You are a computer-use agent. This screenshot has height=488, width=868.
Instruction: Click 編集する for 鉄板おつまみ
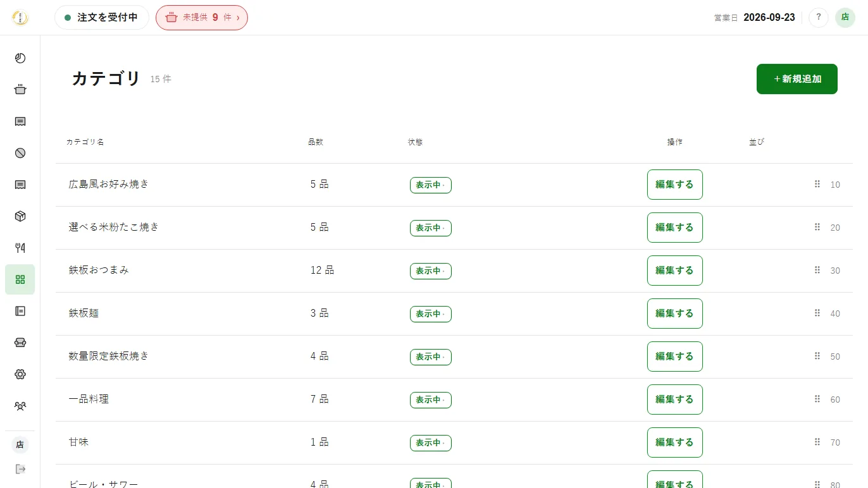pyautogui.click(x=675, y=271)
